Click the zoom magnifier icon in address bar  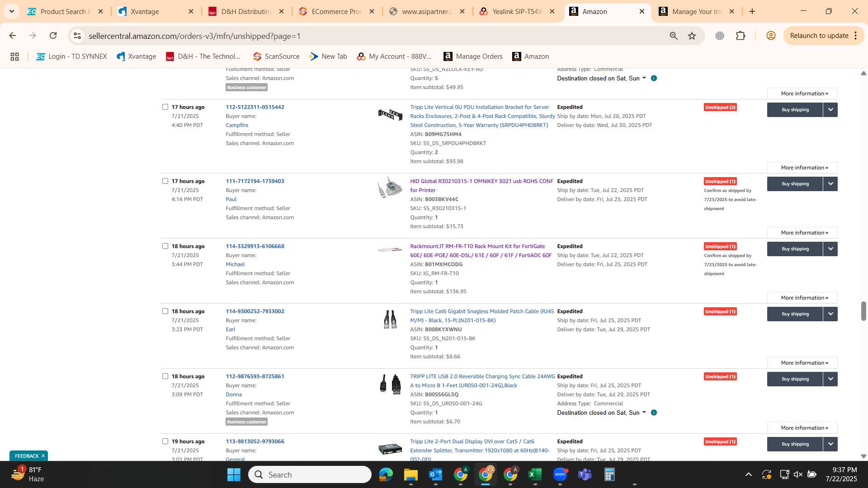(x=674, y=36)
